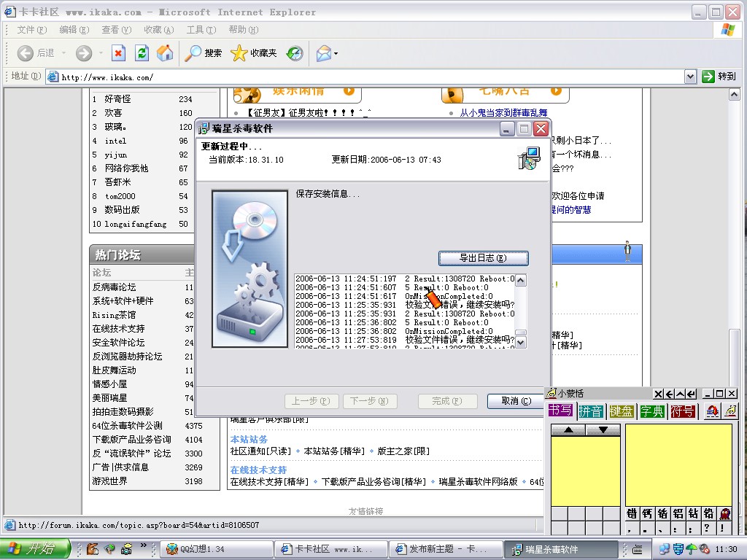Click the 导出日志(E) button in Rising dialog

[483, 258]
